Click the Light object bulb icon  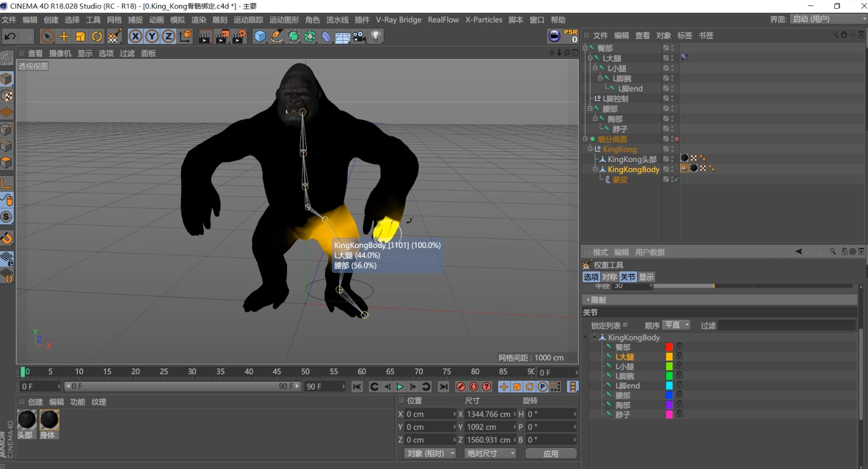376,36
